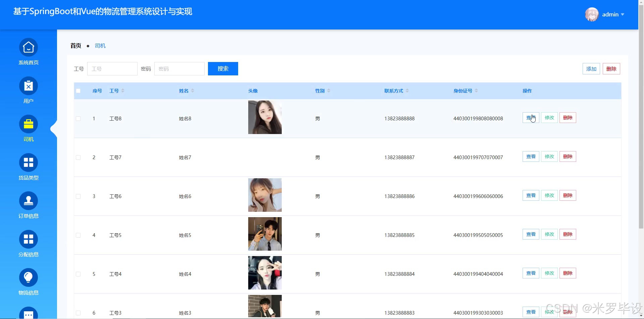View details of 工号4
This screenshot has width=644, height=319.
click(531, 273)
